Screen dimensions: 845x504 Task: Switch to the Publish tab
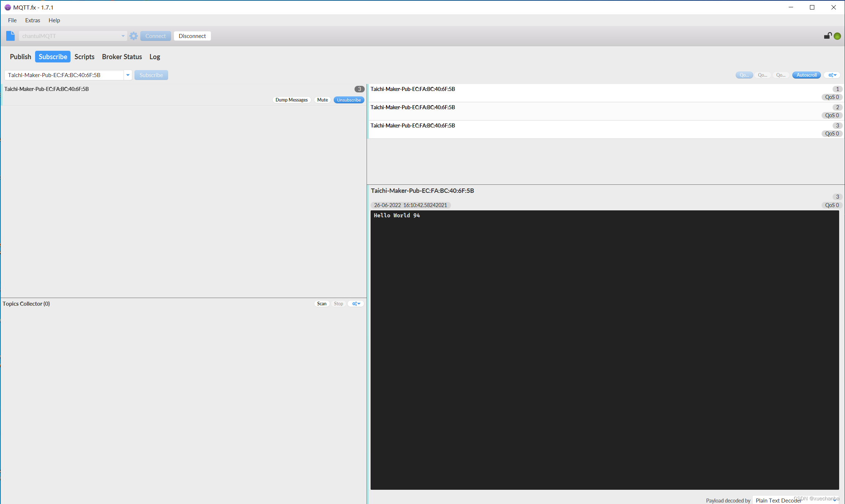click(20, 56)
